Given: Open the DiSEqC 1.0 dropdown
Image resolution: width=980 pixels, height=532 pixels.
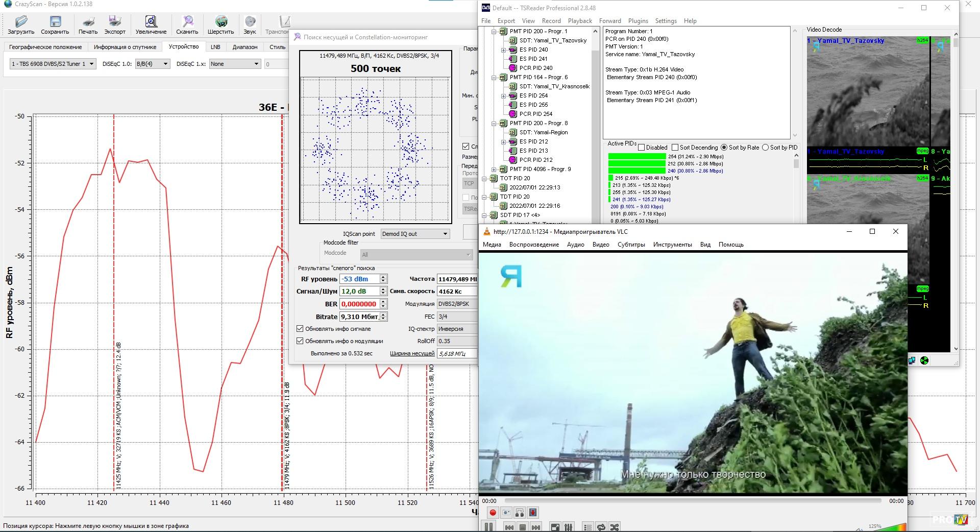Looking at the screenshot, I should click(x=152, y=64).
